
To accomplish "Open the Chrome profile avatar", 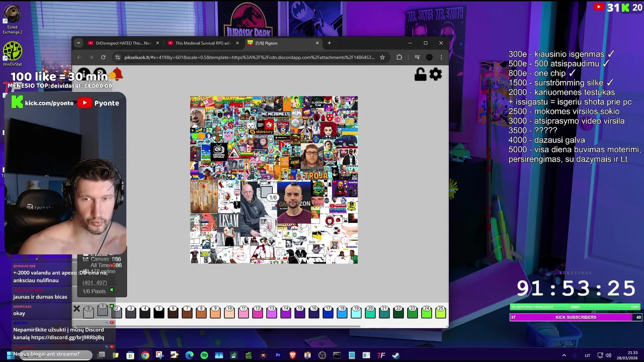I will click(429, 57).
